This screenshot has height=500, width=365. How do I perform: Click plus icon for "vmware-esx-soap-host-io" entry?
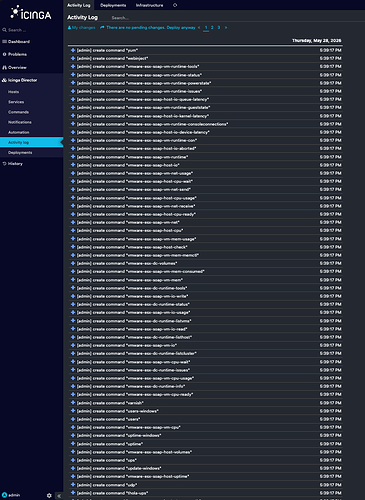[x=73, y=165]
